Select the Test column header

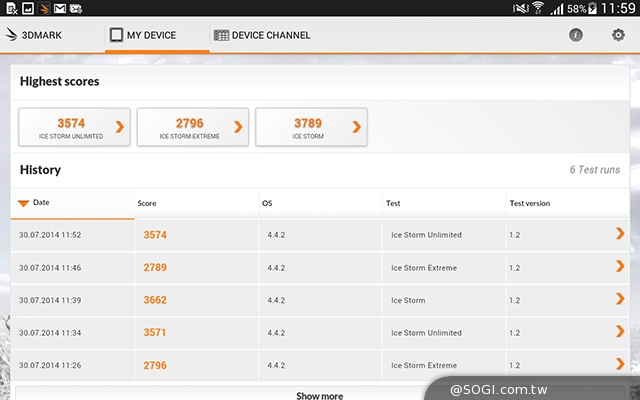point(393,203)
